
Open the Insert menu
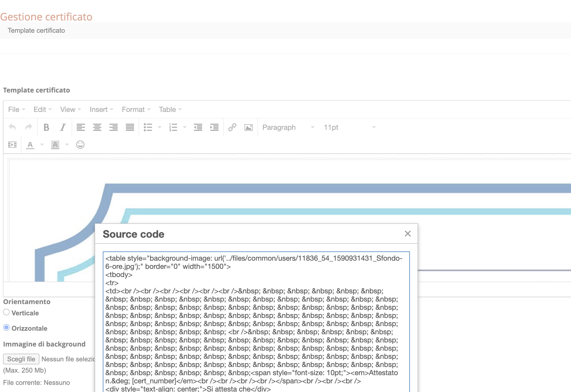[x=101, y=109]
